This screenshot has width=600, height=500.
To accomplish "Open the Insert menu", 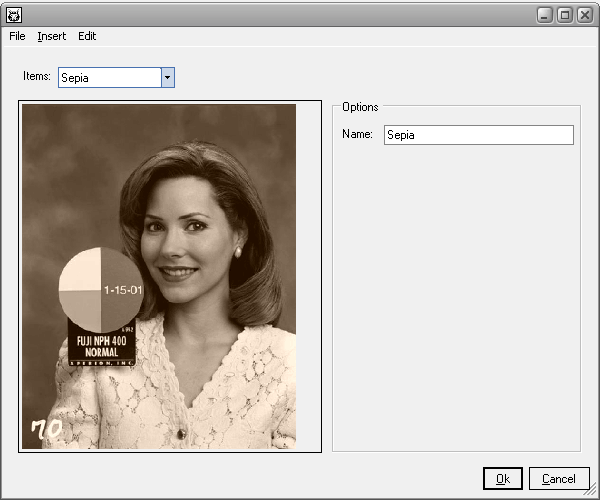I will [51, 36].
